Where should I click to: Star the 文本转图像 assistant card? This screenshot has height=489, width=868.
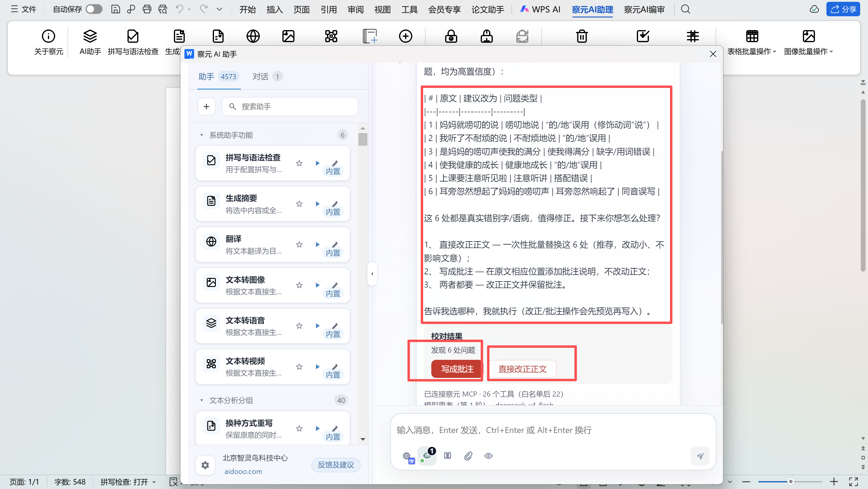click(x=299, y=285)
